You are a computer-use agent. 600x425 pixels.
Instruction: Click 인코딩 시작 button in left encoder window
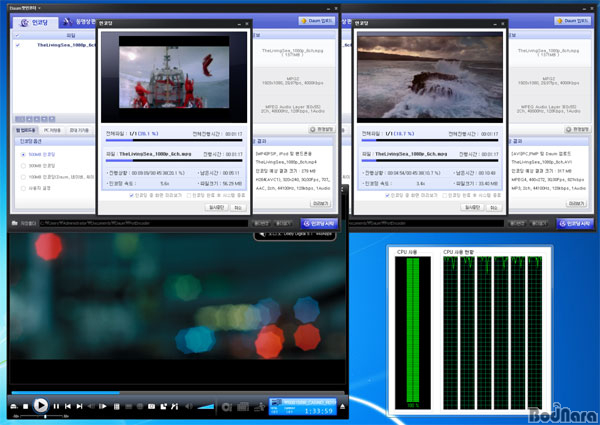319,223
